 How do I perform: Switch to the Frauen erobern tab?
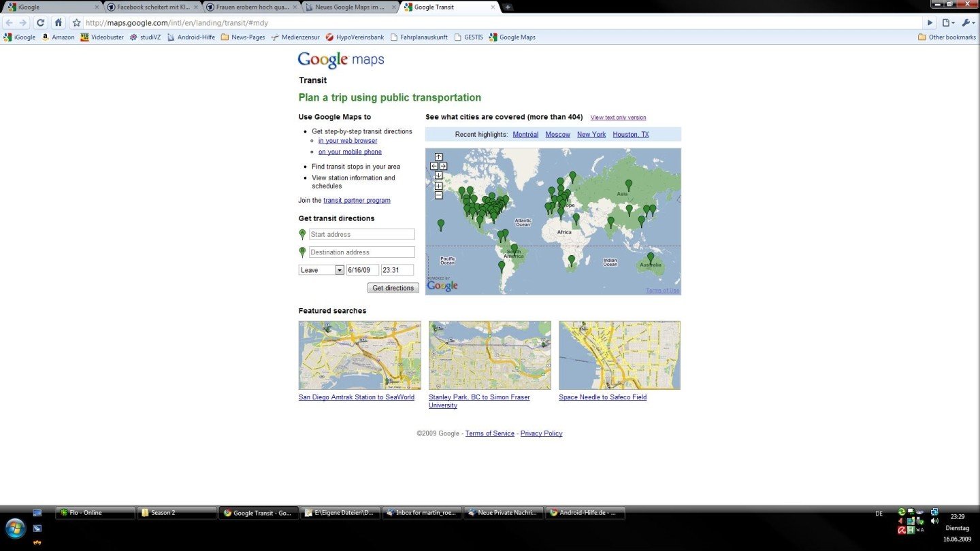[x=250, y=7]
